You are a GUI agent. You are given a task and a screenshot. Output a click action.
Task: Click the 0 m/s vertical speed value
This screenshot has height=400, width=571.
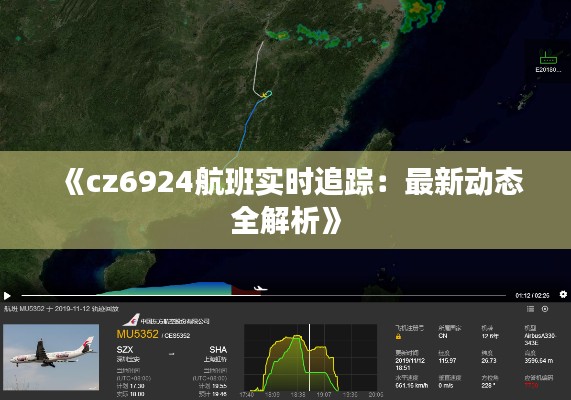(446, 385)
